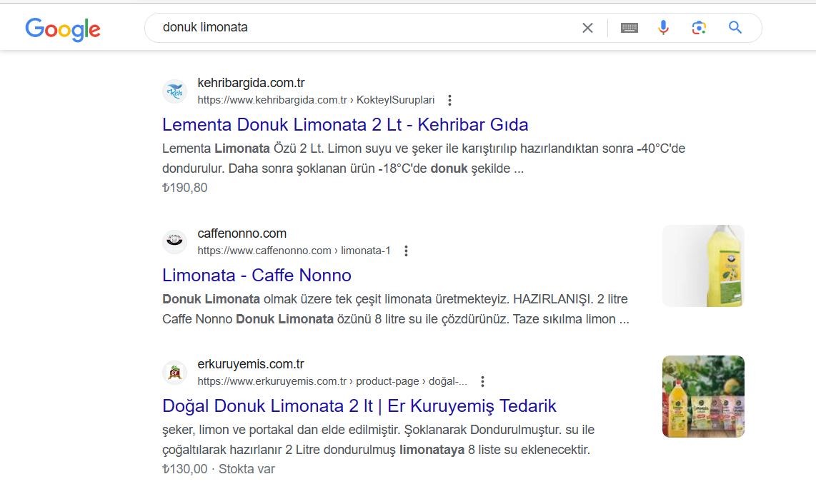Submit search with the magnifying glass icon
816x504 pixels.
coord(735,27)
